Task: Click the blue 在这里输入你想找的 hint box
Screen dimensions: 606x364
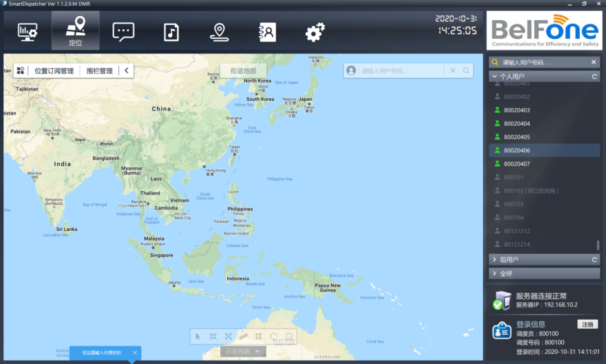Action: coord(105,353)
